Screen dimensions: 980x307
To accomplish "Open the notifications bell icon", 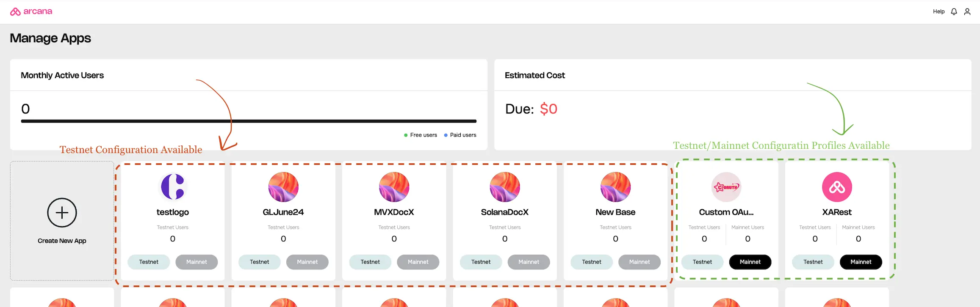I will (x=954, y=12).
